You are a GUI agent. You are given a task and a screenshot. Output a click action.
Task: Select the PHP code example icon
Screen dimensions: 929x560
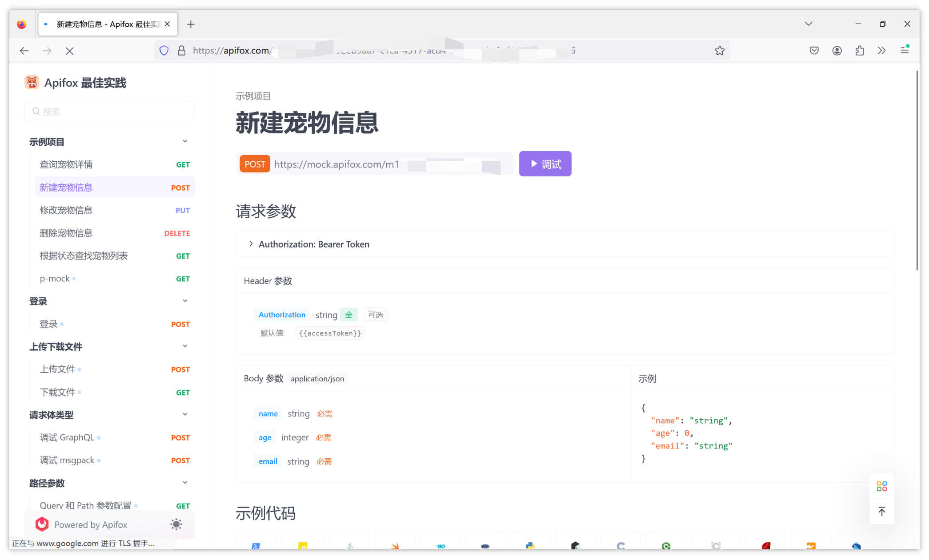pyautogui.click(x=485, y=546)
